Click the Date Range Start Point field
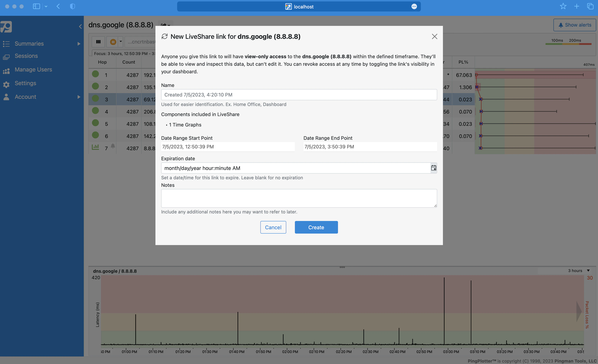The image size is (598, 364). (x=228, y=147)
